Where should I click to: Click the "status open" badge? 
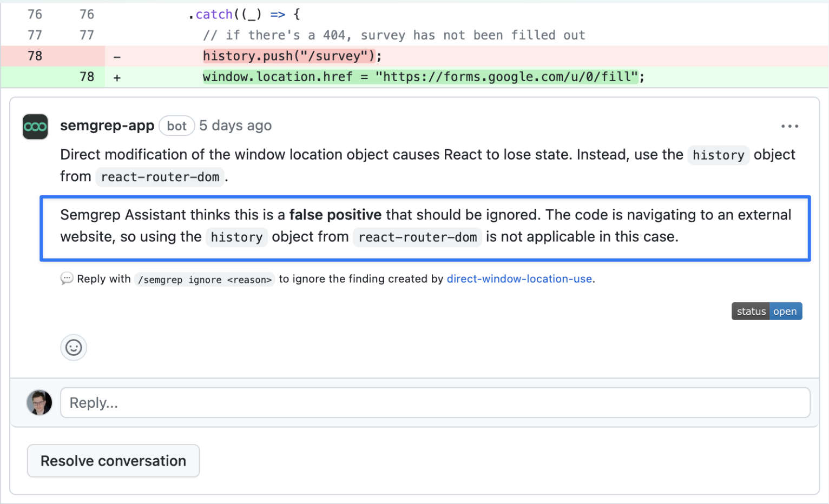tap(766, 311)
